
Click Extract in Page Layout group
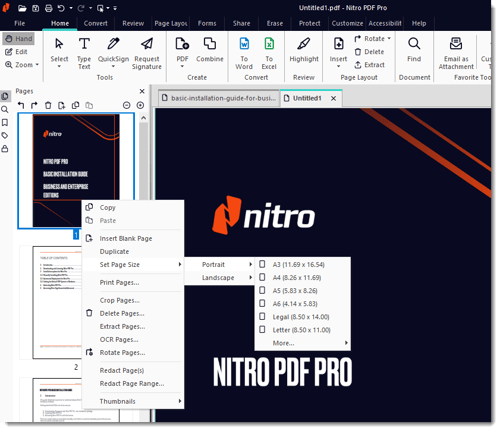coord(369,65)
